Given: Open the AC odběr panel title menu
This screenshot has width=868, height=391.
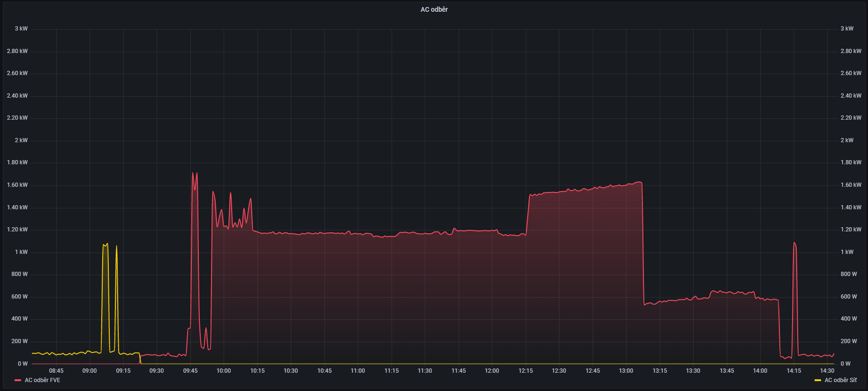Looking at the screenshot, I should [x=434, y=9].
